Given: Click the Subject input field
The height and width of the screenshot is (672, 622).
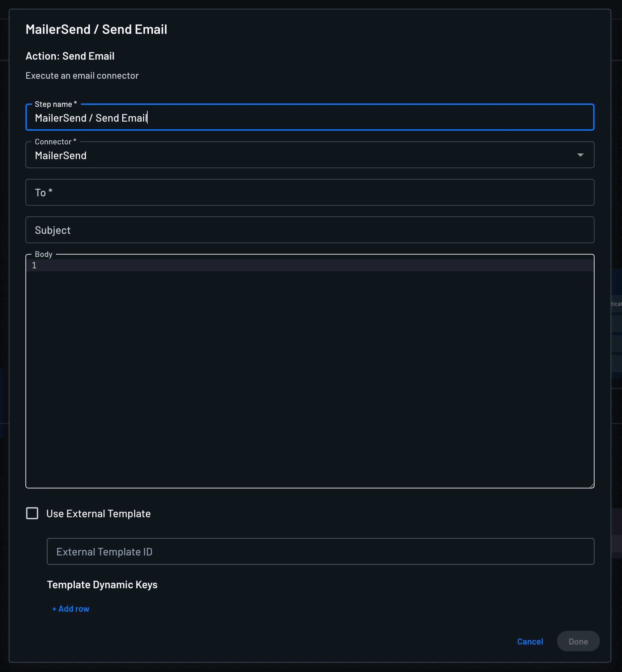Looking at the screenshot, I should tap(310, 230).
